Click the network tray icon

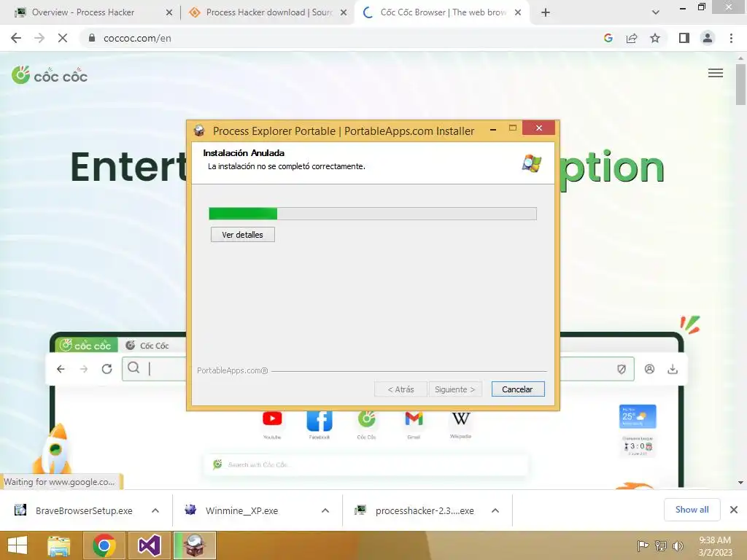click(x=661, y=545)
